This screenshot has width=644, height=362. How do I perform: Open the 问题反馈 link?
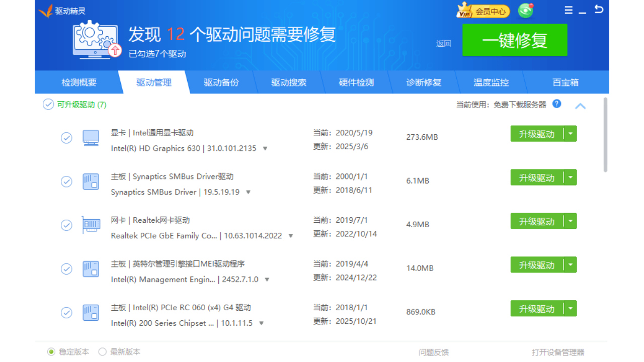[x=434, y=352]
